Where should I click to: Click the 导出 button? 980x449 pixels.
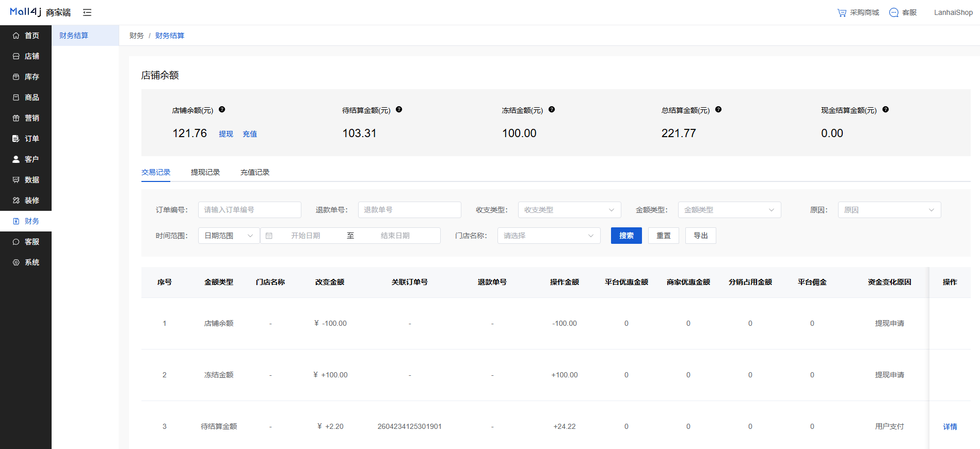[x=701, y=236]
